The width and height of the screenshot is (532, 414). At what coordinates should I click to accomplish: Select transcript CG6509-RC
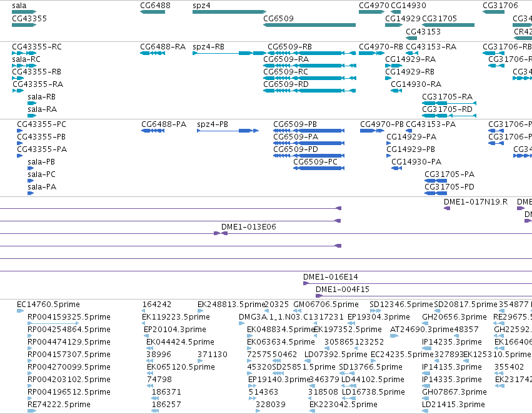(310, 78)
